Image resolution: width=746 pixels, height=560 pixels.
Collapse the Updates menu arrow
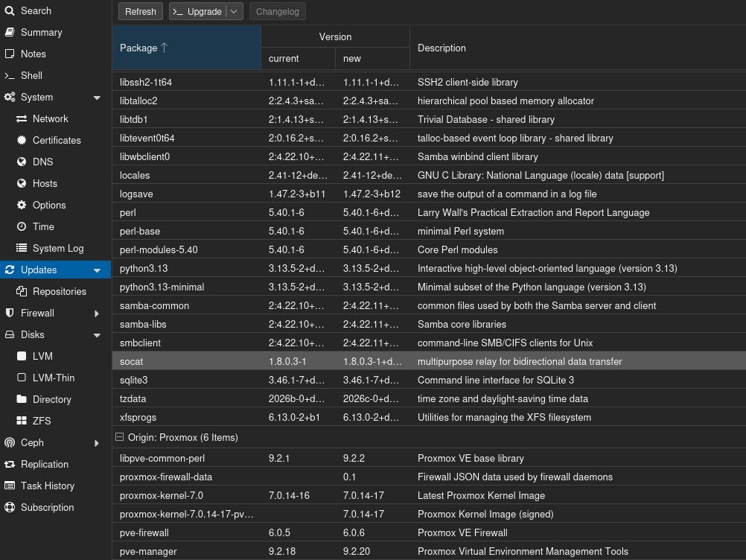click(x=97, y=270)
